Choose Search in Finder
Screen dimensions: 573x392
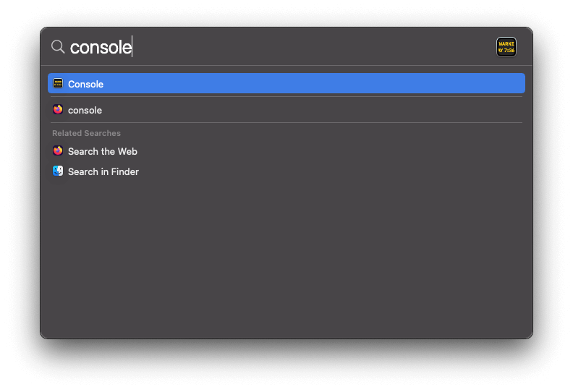click(x=103, y=171)
